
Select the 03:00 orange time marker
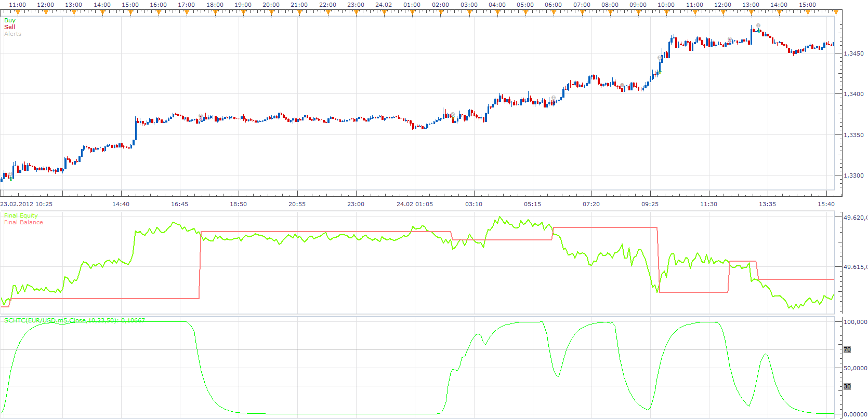coord(469,13)
